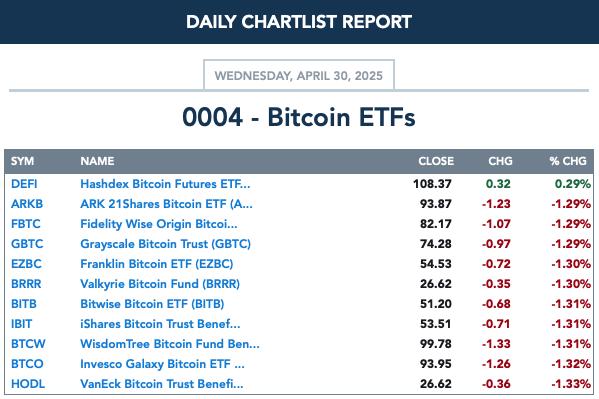Click Bitwise Bitcoin ETF (BITB) name
This screenshot has width=599, height=399.
(152, 303)
